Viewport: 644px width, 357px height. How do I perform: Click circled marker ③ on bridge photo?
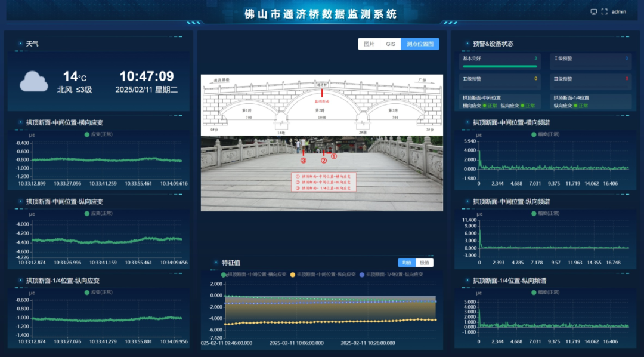[304, 161]
